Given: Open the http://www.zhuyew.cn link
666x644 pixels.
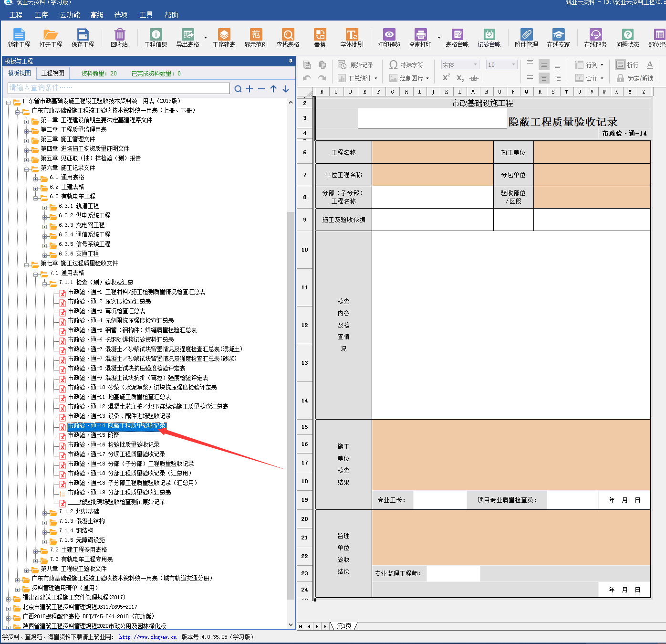Looking at the screenshot, I should 148,637.
